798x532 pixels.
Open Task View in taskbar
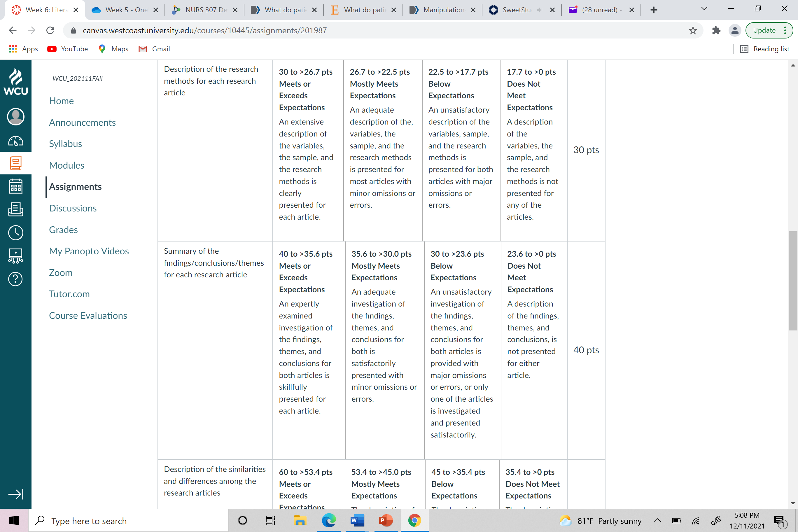click(x=270, y=520)
